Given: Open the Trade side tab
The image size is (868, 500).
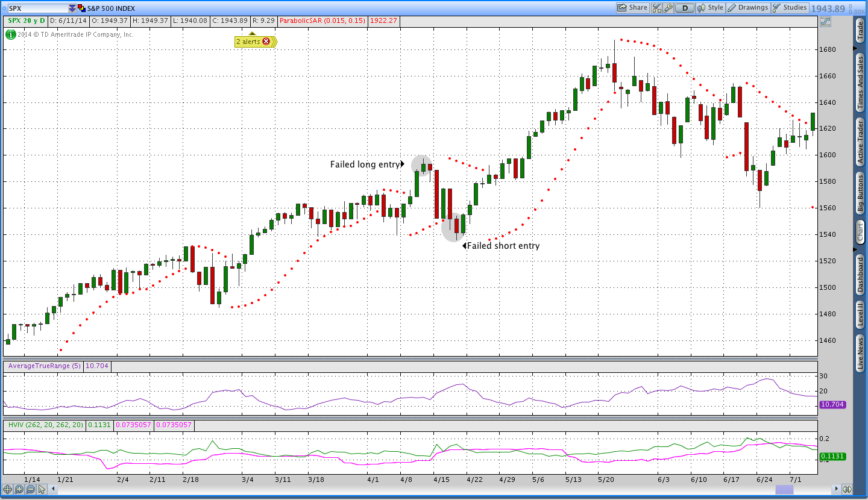Looking at the screenshot, I should [860, 30].
